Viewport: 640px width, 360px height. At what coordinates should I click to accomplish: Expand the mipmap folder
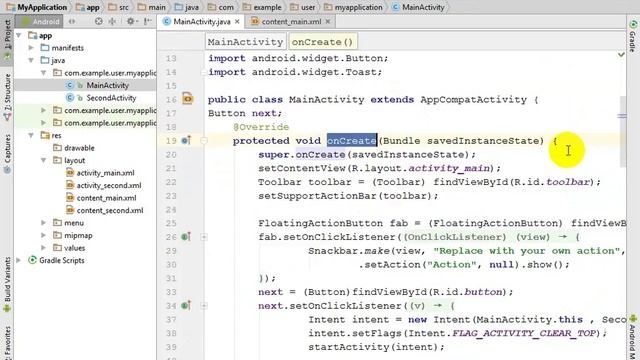click(43, 236)
